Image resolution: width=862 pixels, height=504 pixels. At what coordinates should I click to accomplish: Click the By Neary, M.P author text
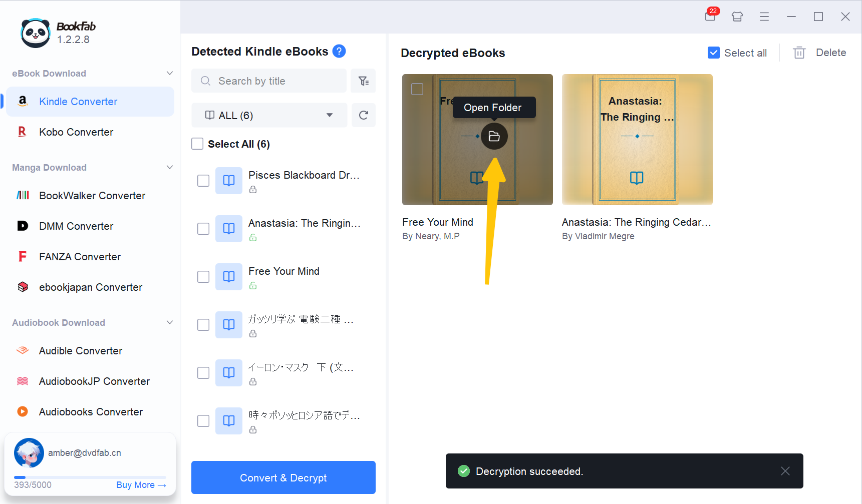431,236
